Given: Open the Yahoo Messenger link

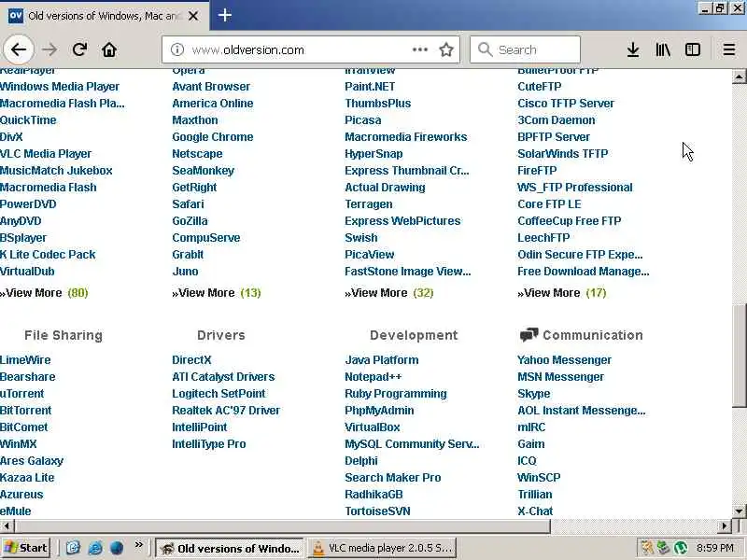Looking at the screenshot, I should tap(565, 360).
